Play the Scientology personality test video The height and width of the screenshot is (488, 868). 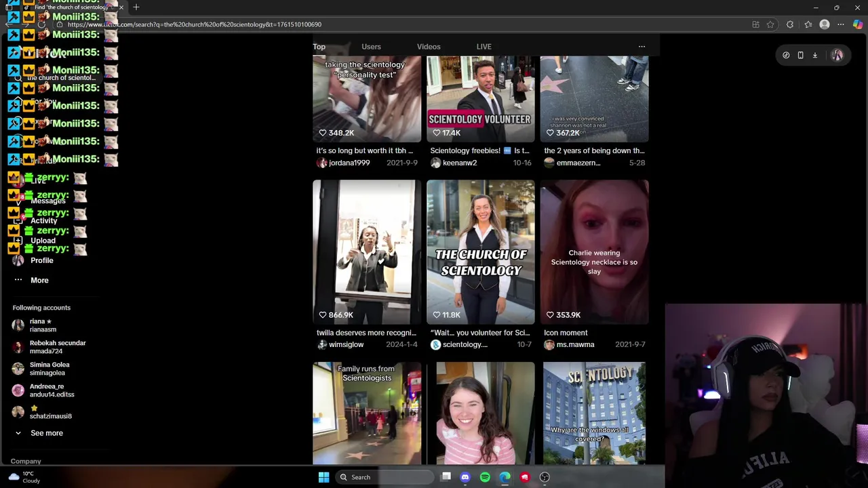pos(367,99)
